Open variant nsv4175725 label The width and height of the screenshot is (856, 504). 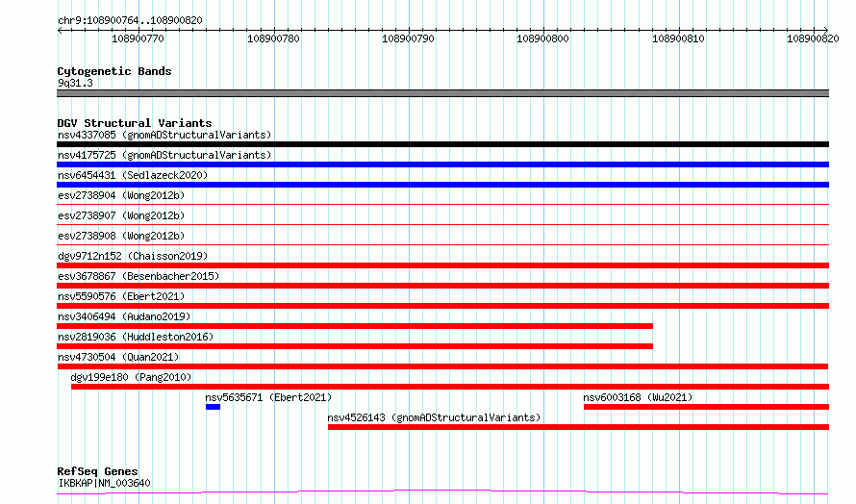pyautogui.click(x=164, y=155)
